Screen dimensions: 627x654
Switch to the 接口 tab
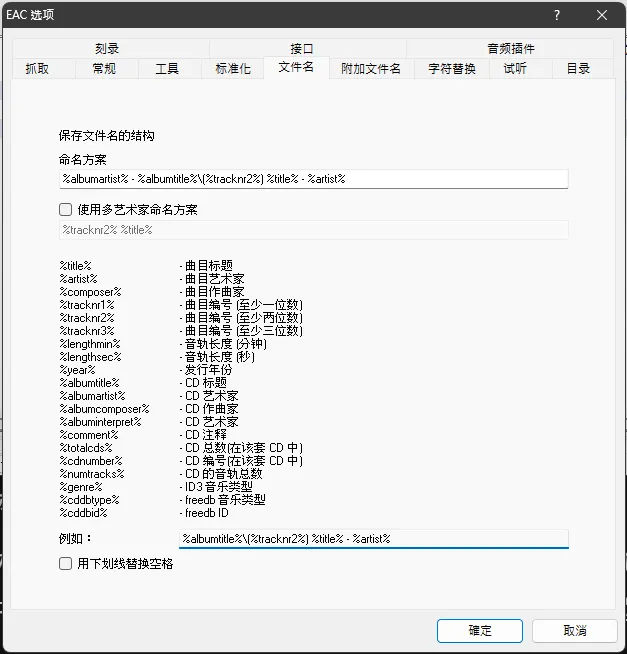point(307,48)
